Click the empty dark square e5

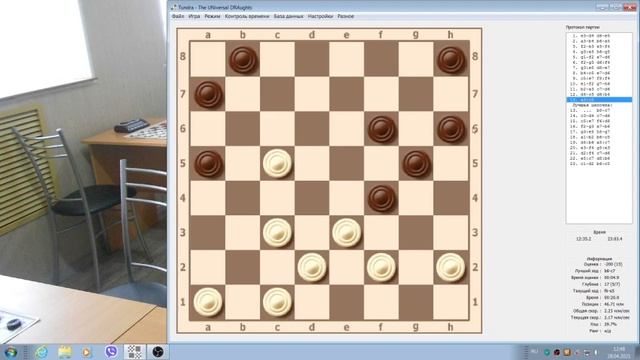(347, 164)
